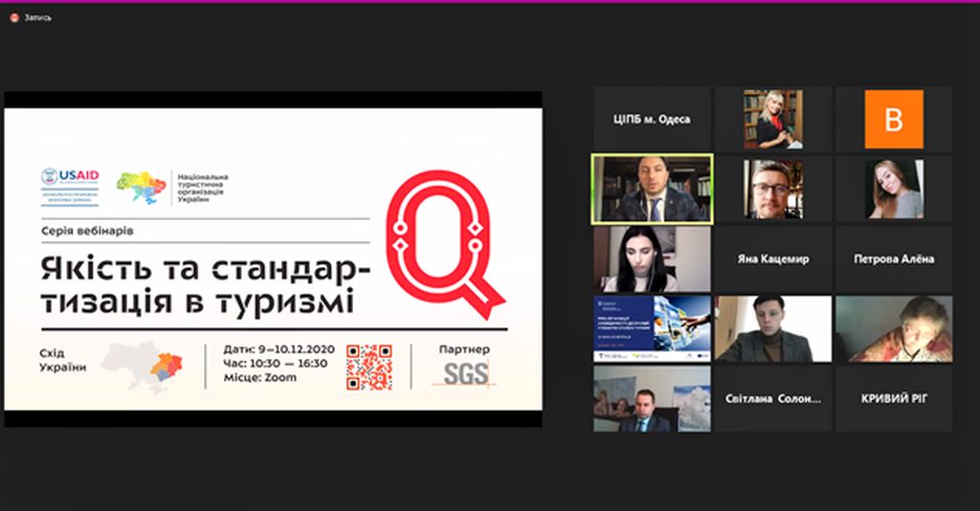
Task: Click the 'Петрова Алёна' participant tile
Action: (894, 259)
